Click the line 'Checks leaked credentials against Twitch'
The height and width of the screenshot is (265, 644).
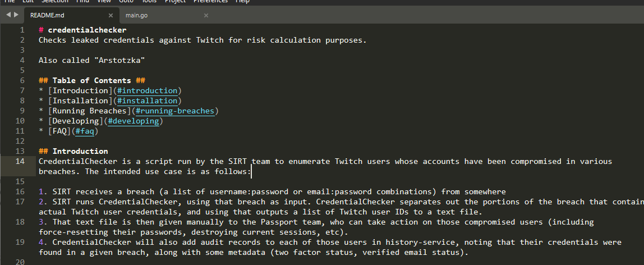pos(203,40)
